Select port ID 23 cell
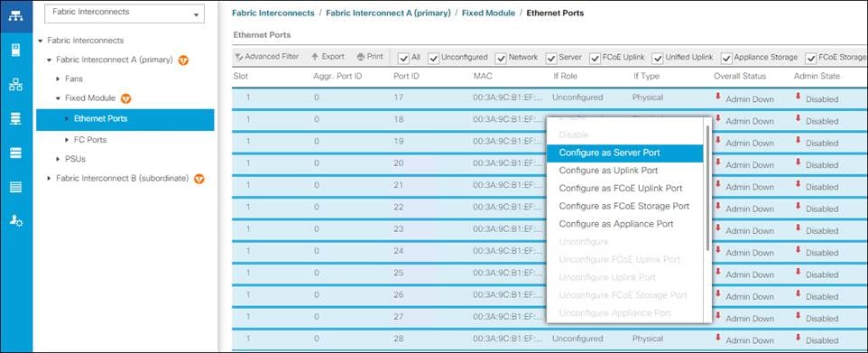This screenshot has width=868, height=353. 399,229
